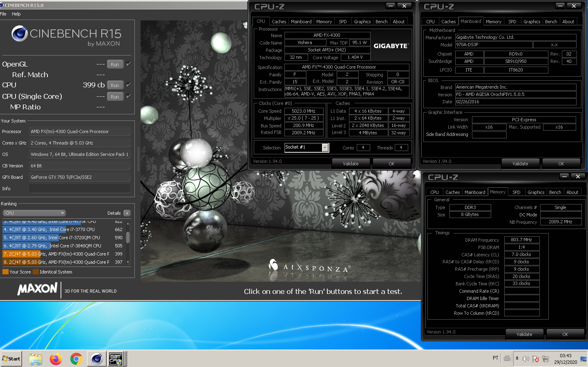Open the Action Center flag icon
The width and height of the screenshot is (588, 367).
click(x=536, y=359)
